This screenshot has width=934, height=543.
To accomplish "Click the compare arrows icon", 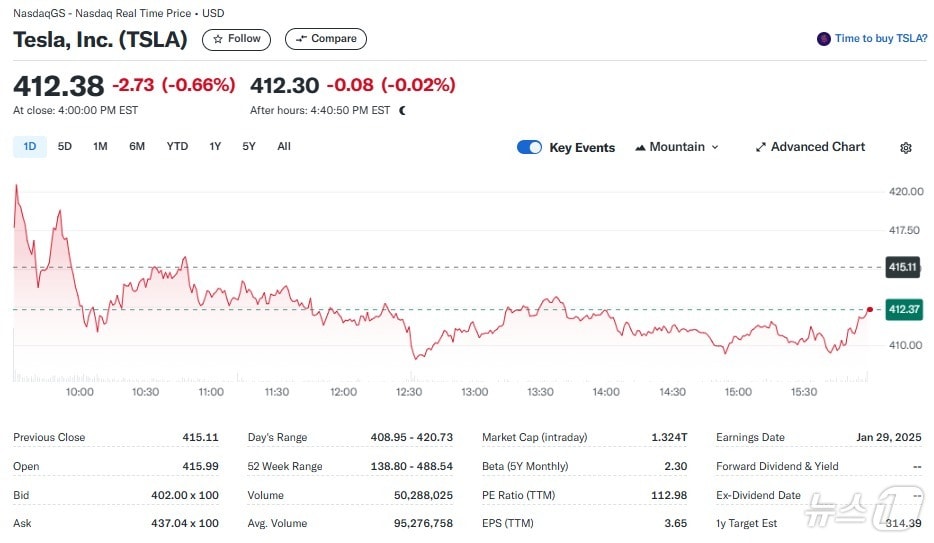I will click(x=301, y=39).
